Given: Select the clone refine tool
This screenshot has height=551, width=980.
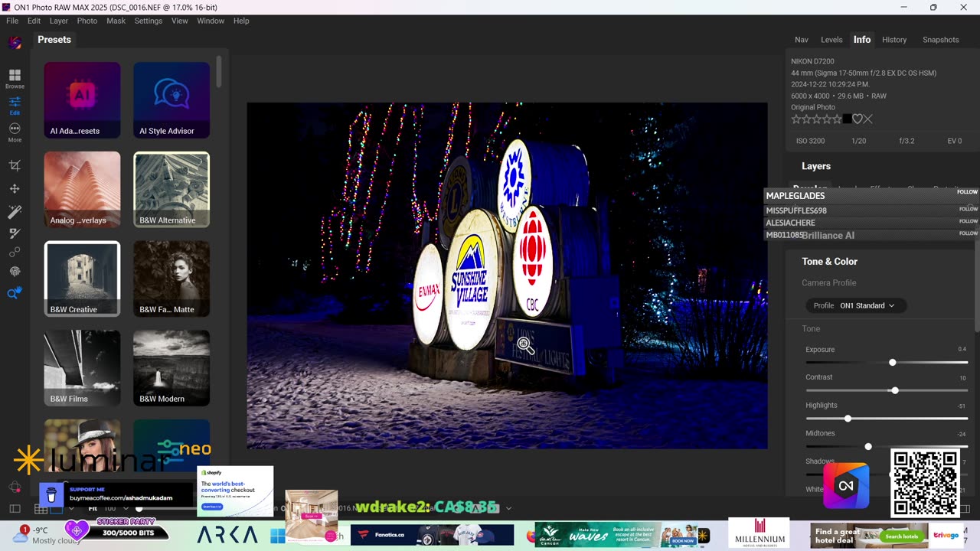Looking at the screenshot, I should coord(15,252).
